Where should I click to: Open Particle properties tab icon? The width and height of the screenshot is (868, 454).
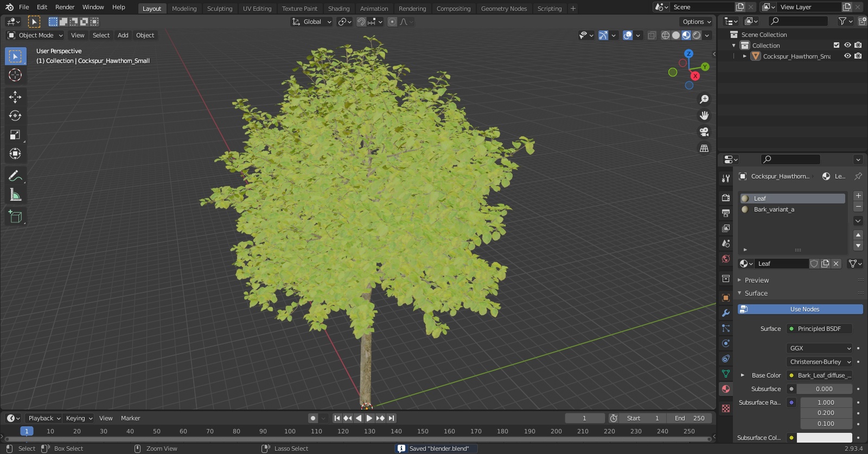click(x=726, y=328)
